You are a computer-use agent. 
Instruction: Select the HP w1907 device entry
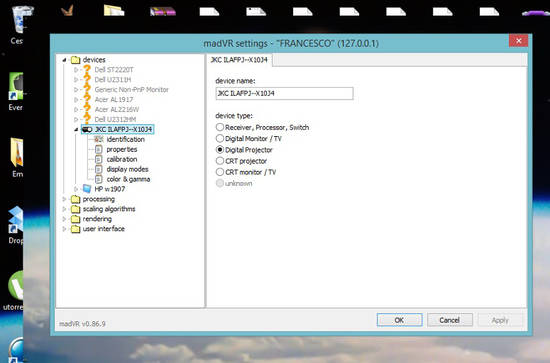[x=110, y=189]
